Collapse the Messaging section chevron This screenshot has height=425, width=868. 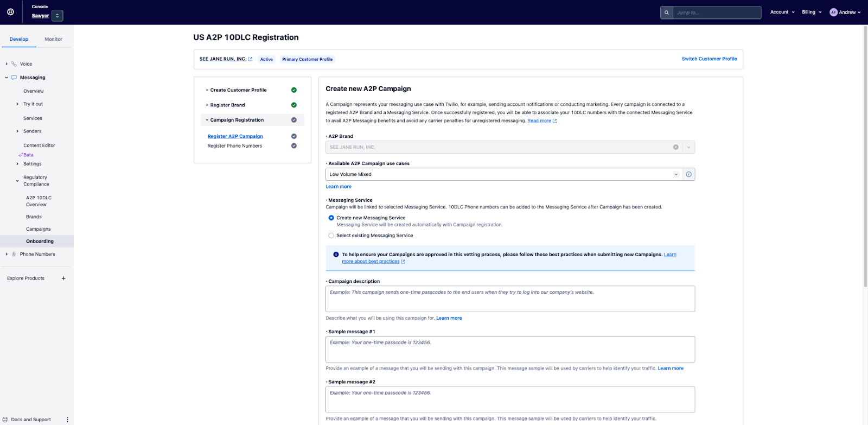7,78
